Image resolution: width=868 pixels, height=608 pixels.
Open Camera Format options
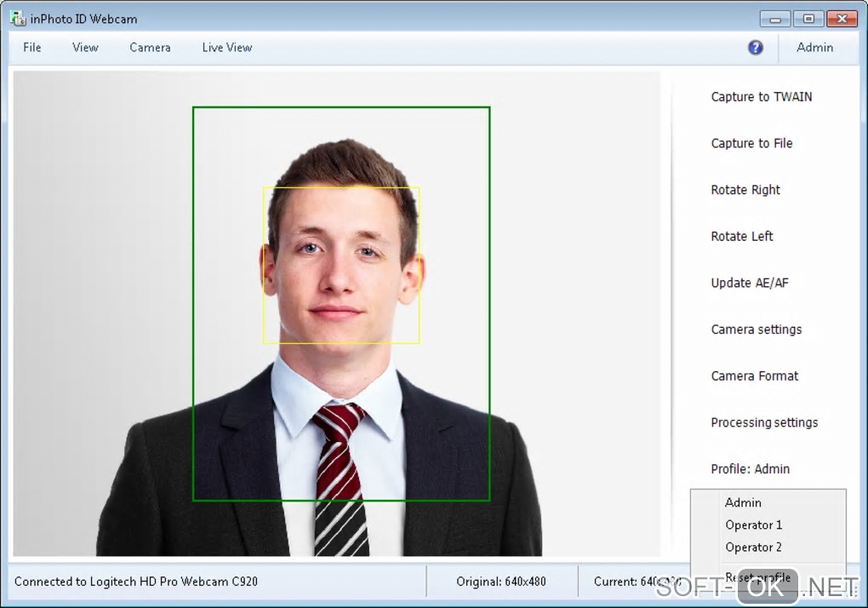click(755, 376)
